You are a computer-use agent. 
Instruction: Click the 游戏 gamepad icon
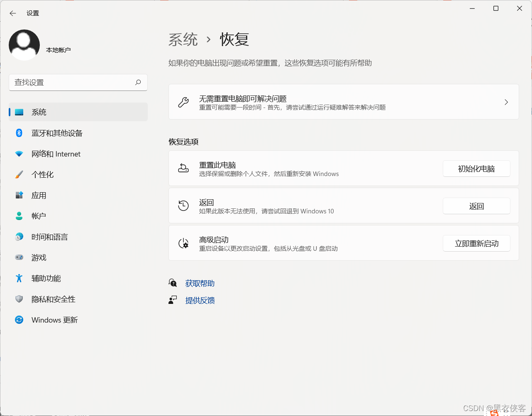(x=19, y=257)
